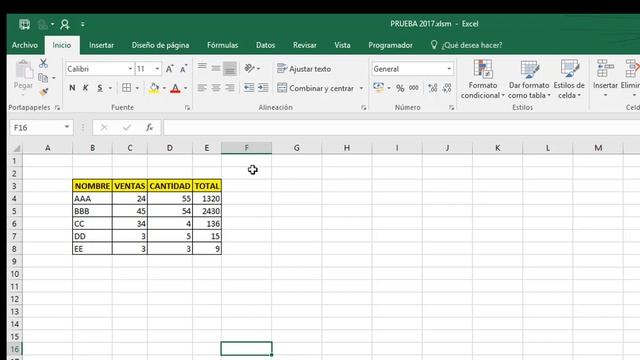Open Dar formato como tabla menu
The height and width of the screenshot is (360, 640).
point(529,79)
